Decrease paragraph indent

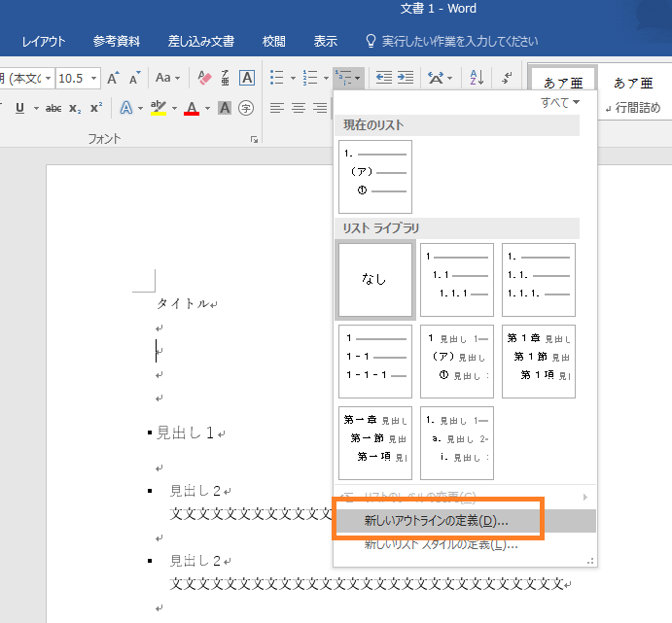point(383,78)
